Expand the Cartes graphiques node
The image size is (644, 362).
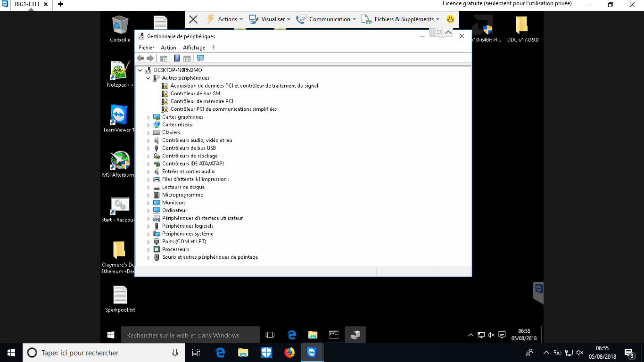tap(148, 117)
